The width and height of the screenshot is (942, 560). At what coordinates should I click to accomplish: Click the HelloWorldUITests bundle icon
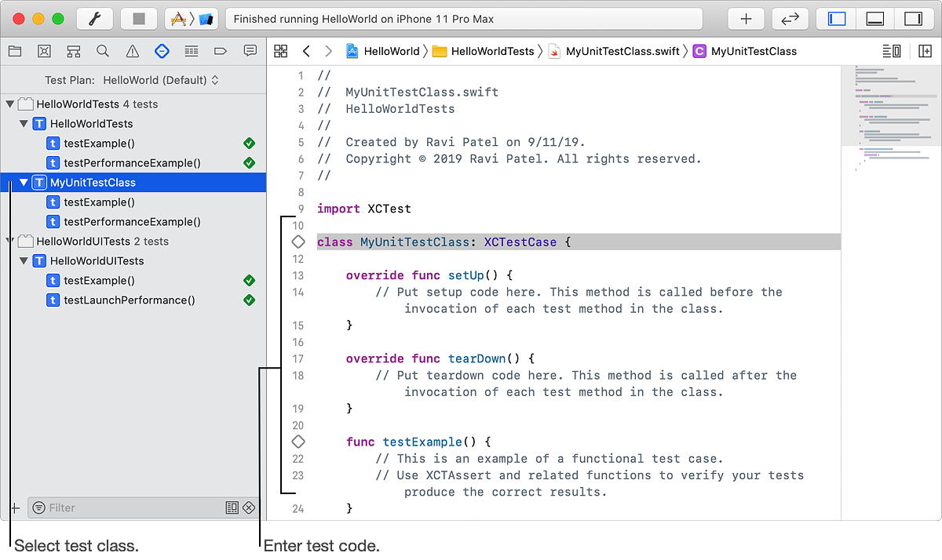pos(25,241)
